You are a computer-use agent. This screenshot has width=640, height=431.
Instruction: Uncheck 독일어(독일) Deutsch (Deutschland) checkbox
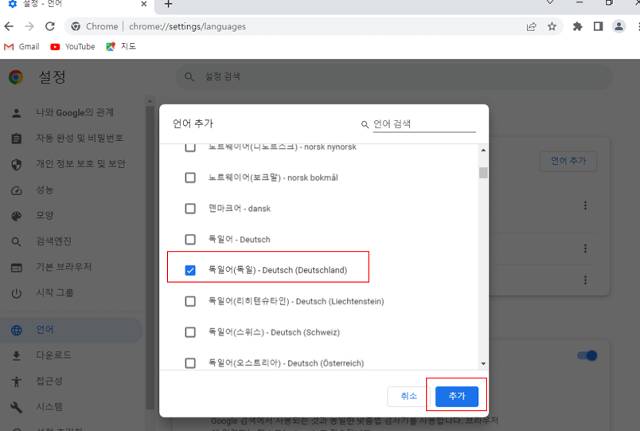(190, 270)
